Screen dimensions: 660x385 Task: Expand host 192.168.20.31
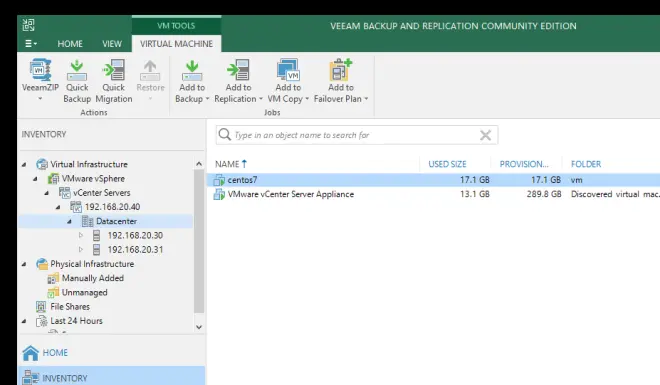pyautogui.click(x=81, y=250)
